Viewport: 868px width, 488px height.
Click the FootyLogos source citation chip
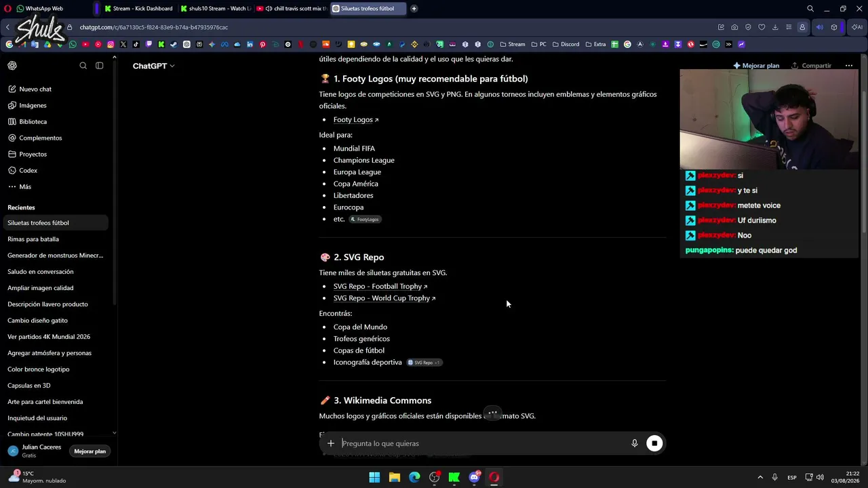365,220
